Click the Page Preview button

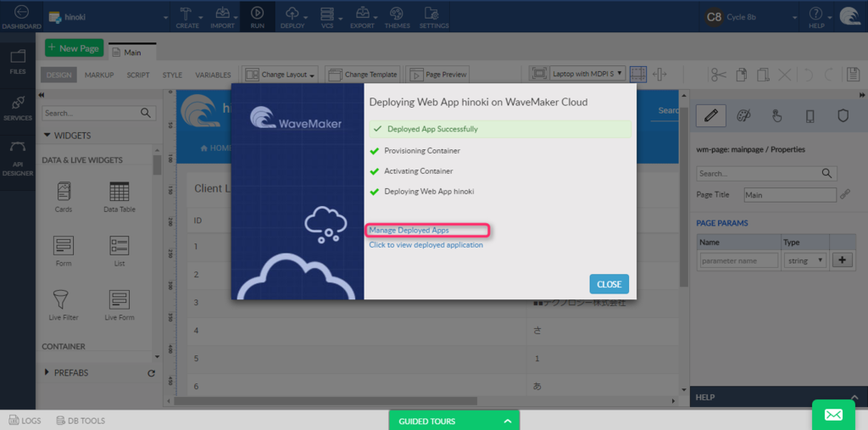[x=438, y=75]
